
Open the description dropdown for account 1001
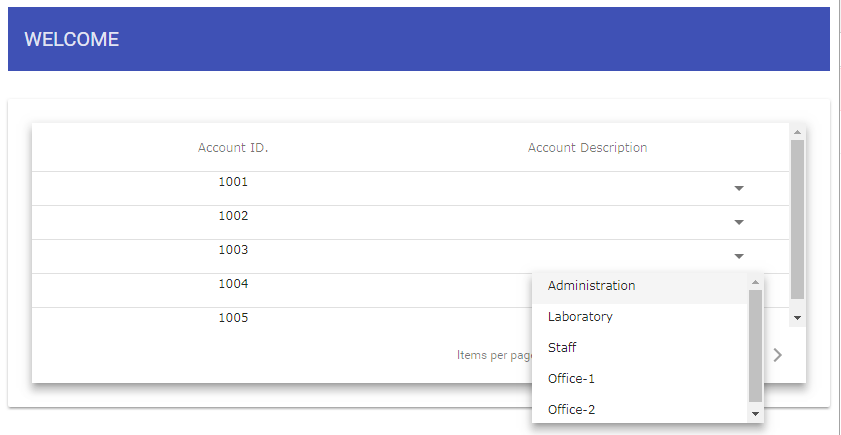[739, 188]
